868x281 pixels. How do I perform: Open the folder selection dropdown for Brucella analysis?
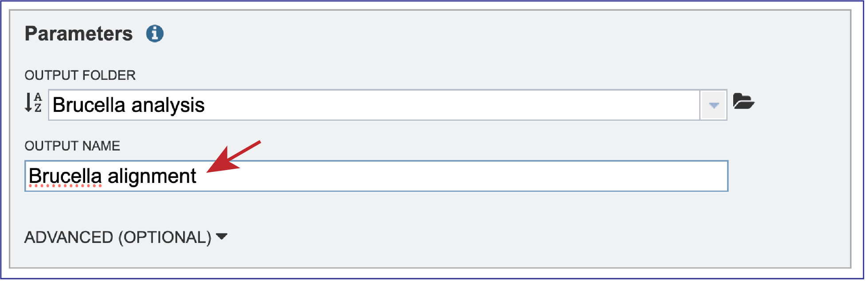(x=714, y=105)
